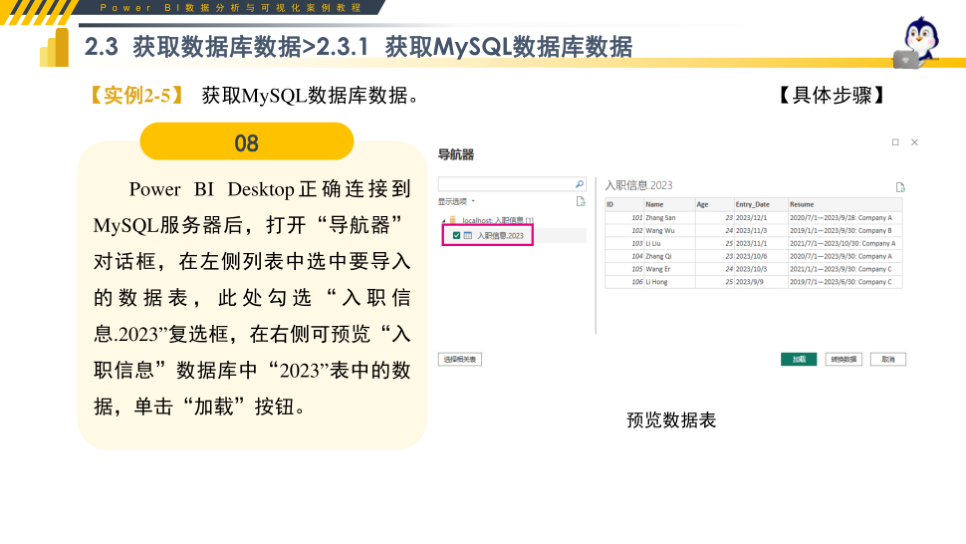Click the ID column header

point(624,205)
